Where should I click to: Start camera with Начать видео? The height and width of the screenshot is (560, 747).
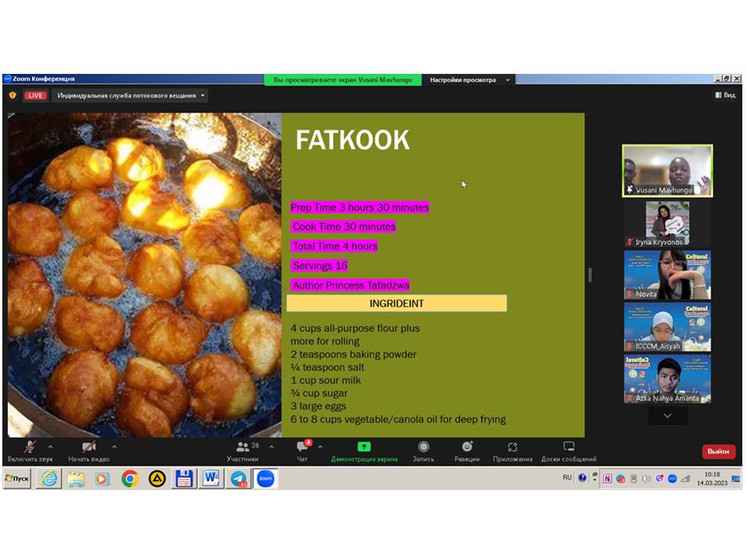coord(89,451)
